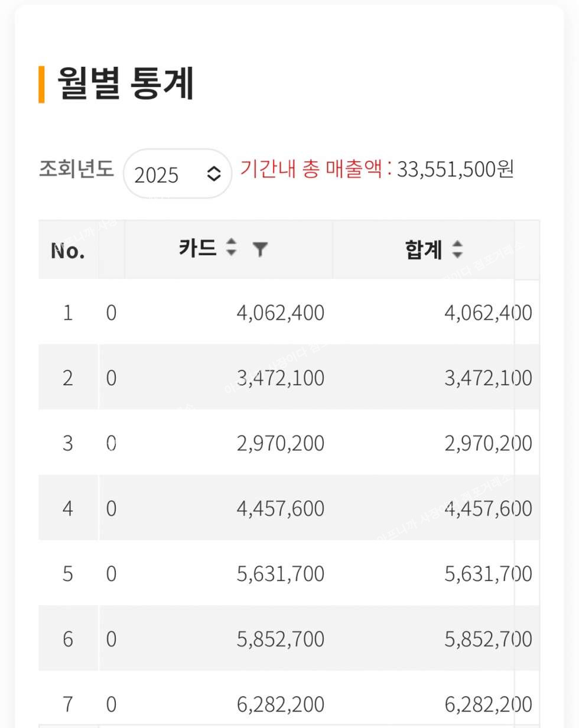Click the 합계 total 5,852,700 in row 6
579x728 pixels.
click(x=487, y=639)
